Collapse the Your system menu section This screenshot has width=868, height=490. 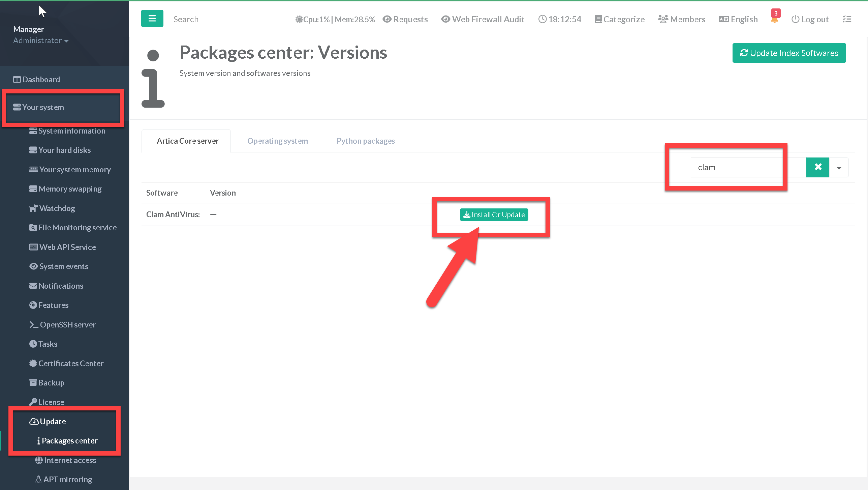43,107
